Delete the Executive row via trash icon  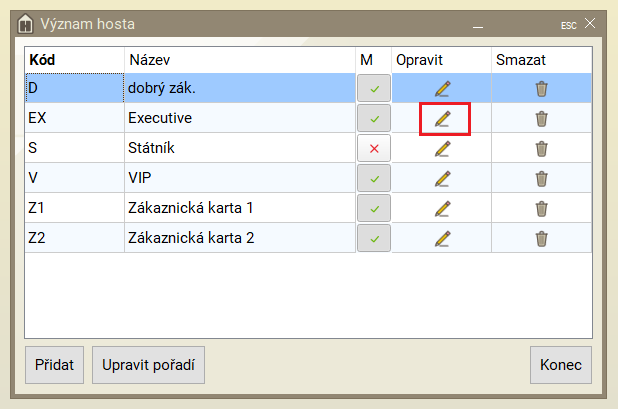541,119
